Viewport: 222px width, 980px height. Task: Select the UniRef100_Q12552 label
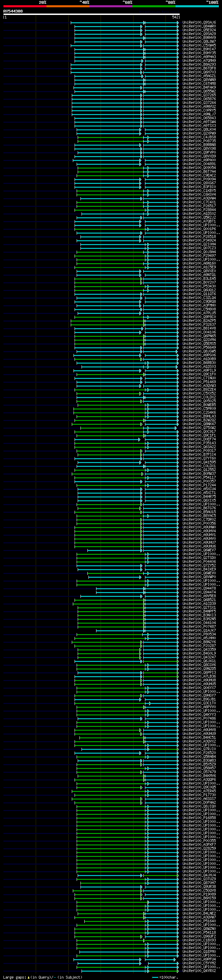click(x=199, y=470)
